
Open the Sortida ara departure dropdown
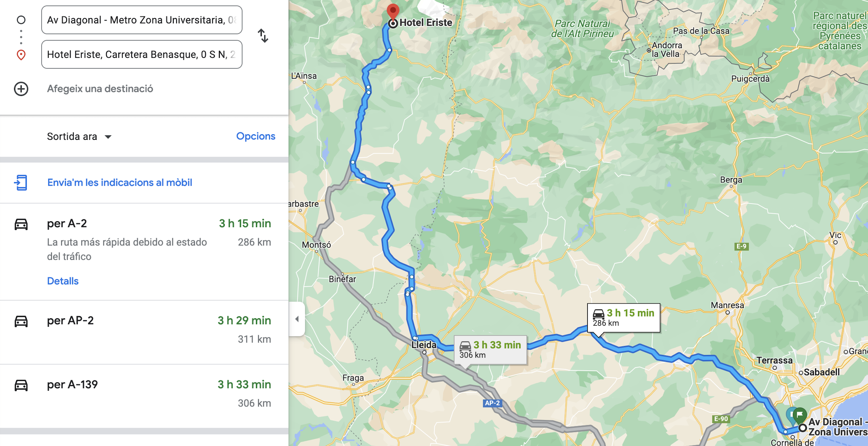pos(79,136)
